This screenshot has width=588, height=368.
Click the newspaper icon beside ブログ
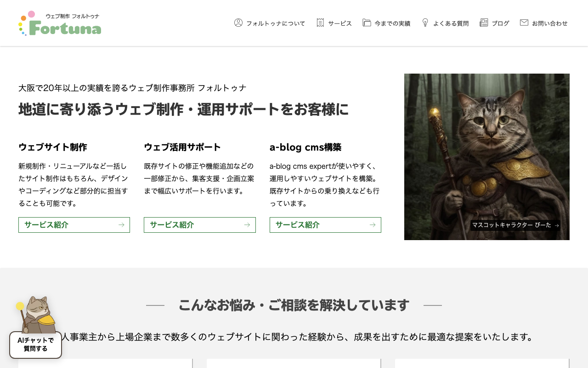click(x=484, y=23)
